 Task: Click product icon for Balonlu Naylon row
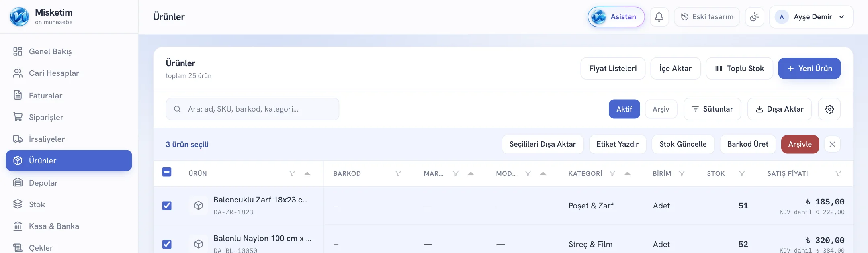tap(199, 244)
